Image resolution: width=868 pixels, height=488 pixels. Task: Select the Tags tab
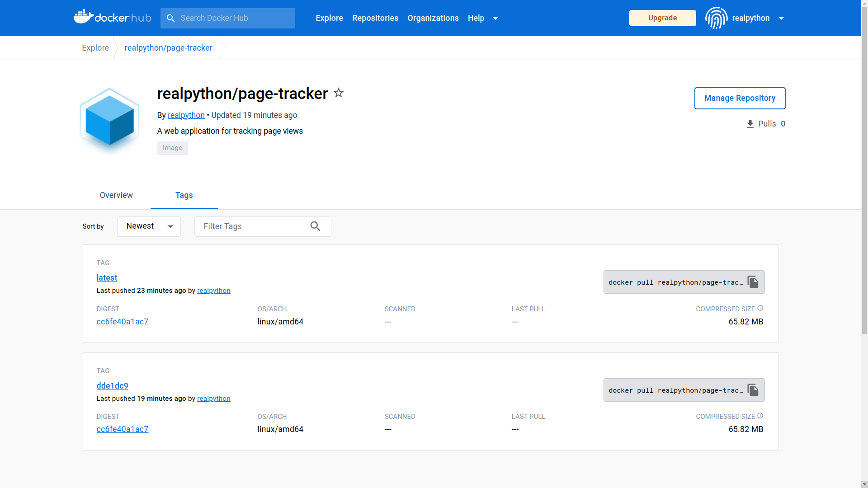tap(184, 195)
